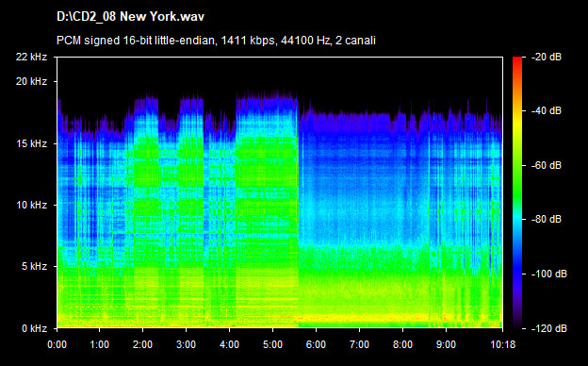This screenshot has height=366, width=588.
Task: Select the 5:00 time axis marker
Action: pyautogui.click(x=272, y=344)
